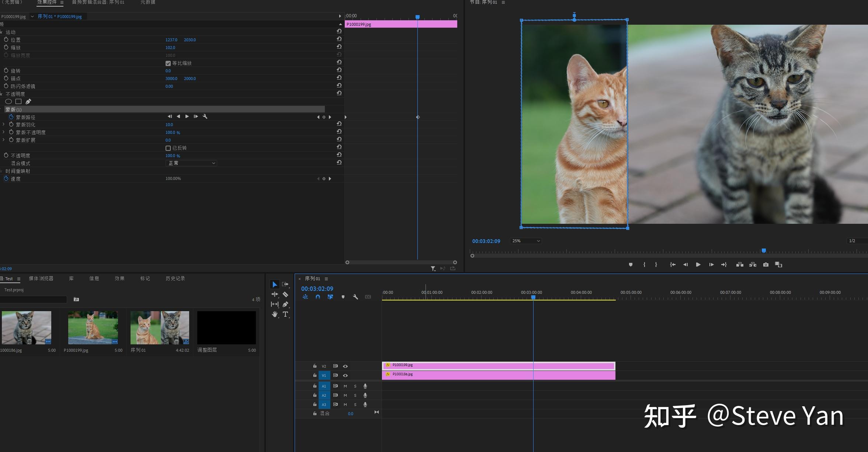Image resolution: width=868 pixels, height=452 pixels.
Task: Play the program monitor preview
Action: point(698,265)
